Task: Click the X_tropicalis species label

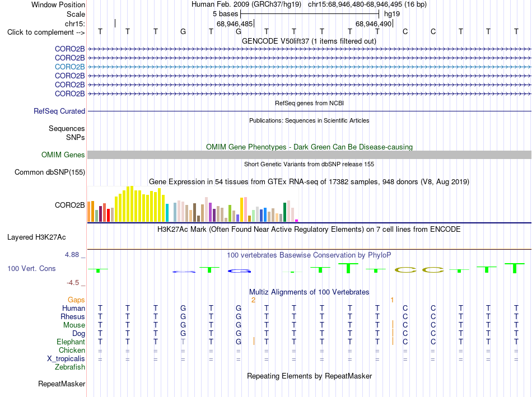Action: (x=66, y=359)
